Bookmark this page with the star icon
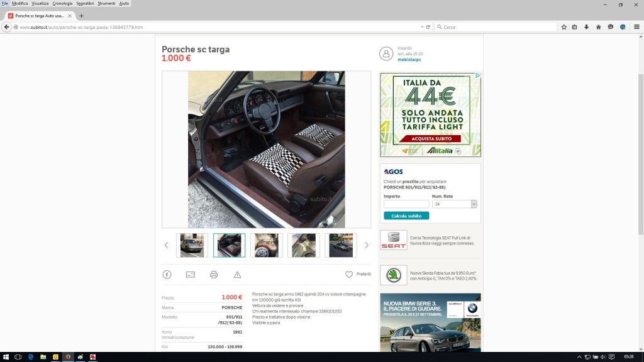 tap(564, 27)
